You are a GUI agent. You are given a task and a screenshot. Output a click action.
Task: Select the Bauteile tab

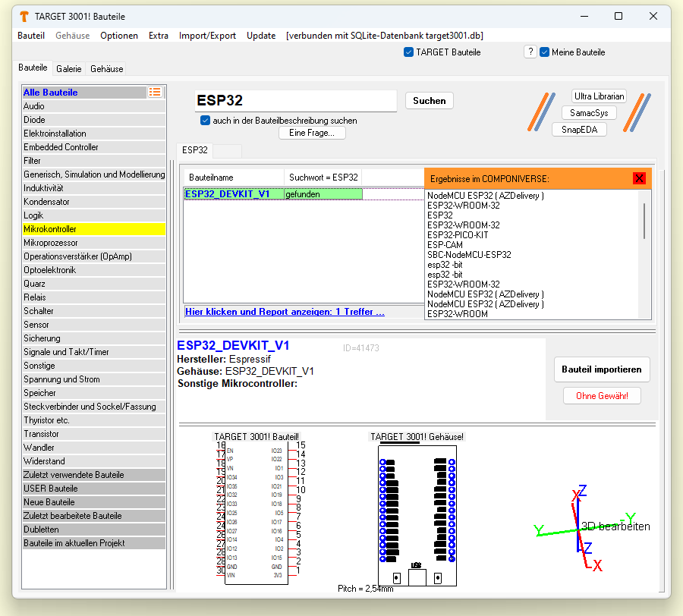[33, 68]
